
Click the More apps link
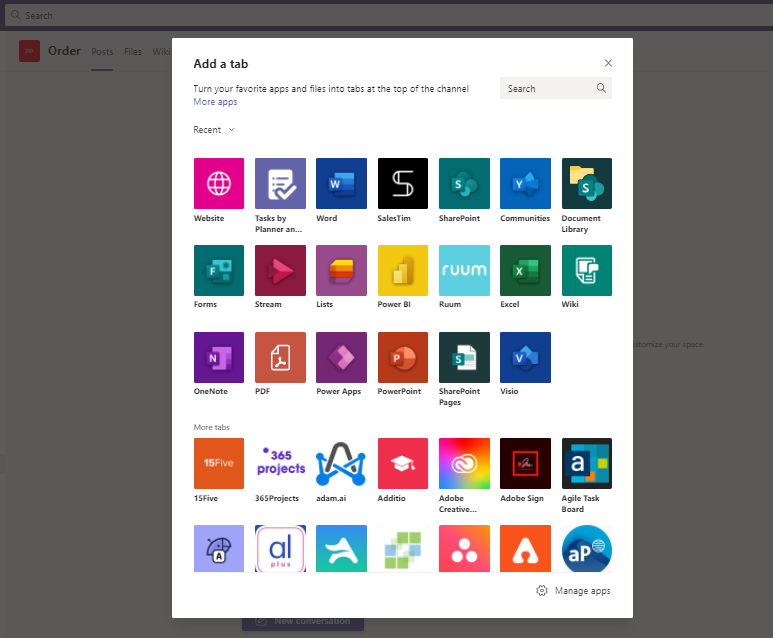pos(215,102)
